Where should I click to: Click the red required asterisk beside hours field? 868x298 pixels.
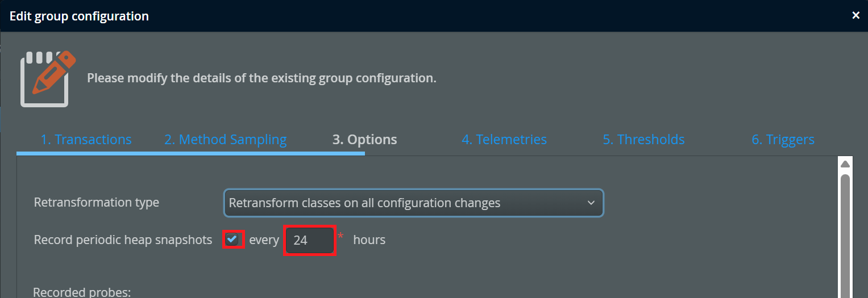[340, 236]
